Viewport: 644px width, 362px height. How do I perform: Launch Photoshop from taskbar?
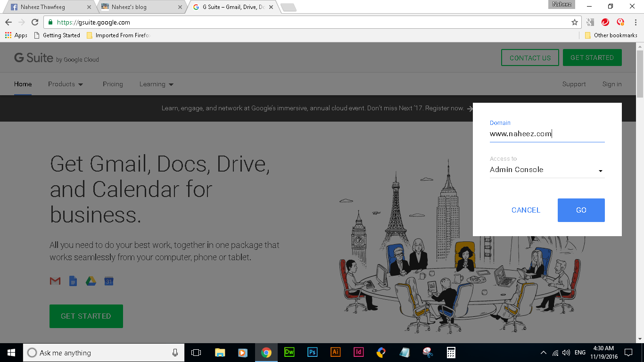pyautogui.click(x=313, y=353)
